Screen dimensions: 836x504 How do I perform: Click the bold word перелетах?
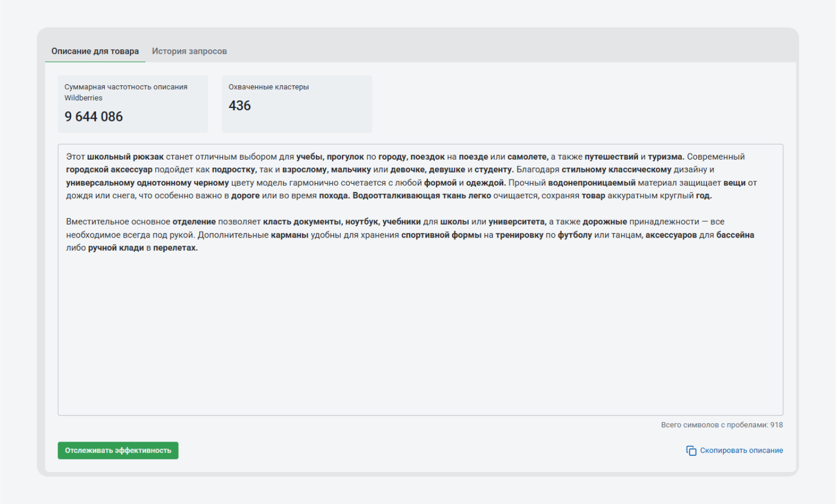tap(175, 248)
